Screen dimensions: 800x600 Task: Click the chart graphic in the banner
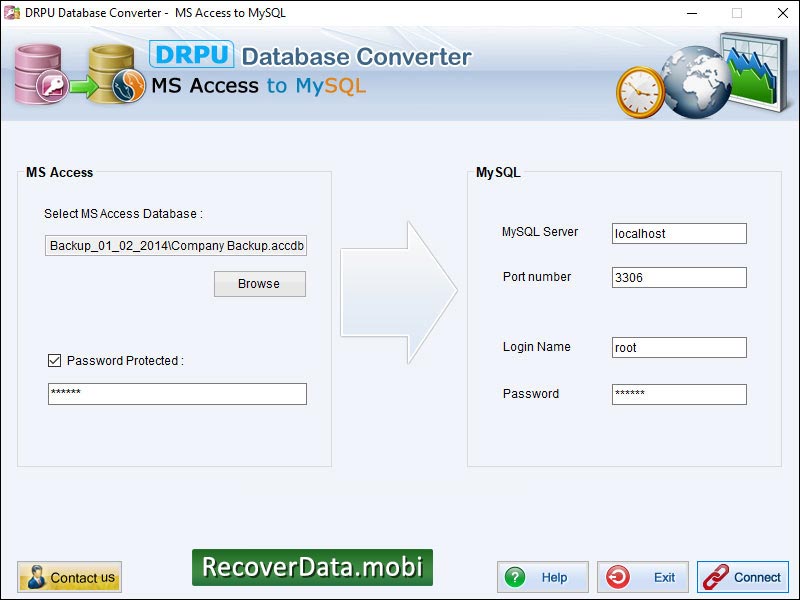(754, 71)
